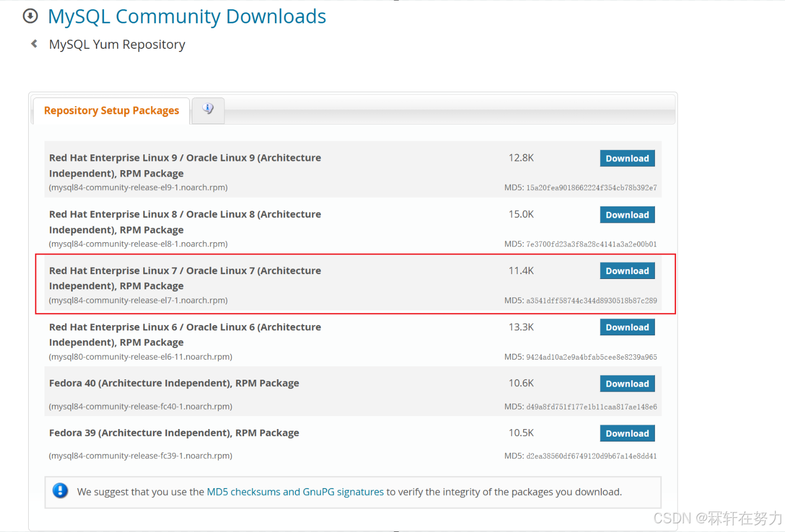Click the MD5 hash for Fedora 39 package
Viewport: 785px width, 532px height.
click(591, 456)
